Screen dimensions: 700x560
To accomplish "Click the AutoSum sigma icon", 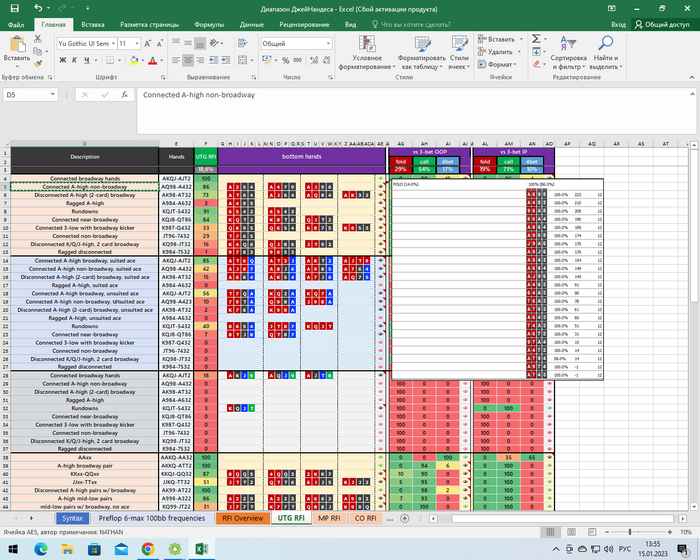I will (x=536, y=39).
